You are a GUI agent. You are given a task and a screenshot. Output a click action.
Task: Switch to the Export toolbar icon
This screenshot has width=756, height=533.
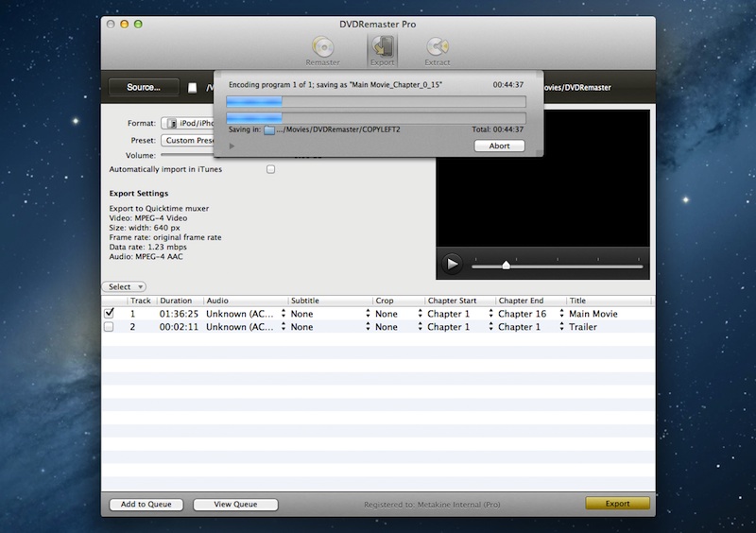pos(382,50)
